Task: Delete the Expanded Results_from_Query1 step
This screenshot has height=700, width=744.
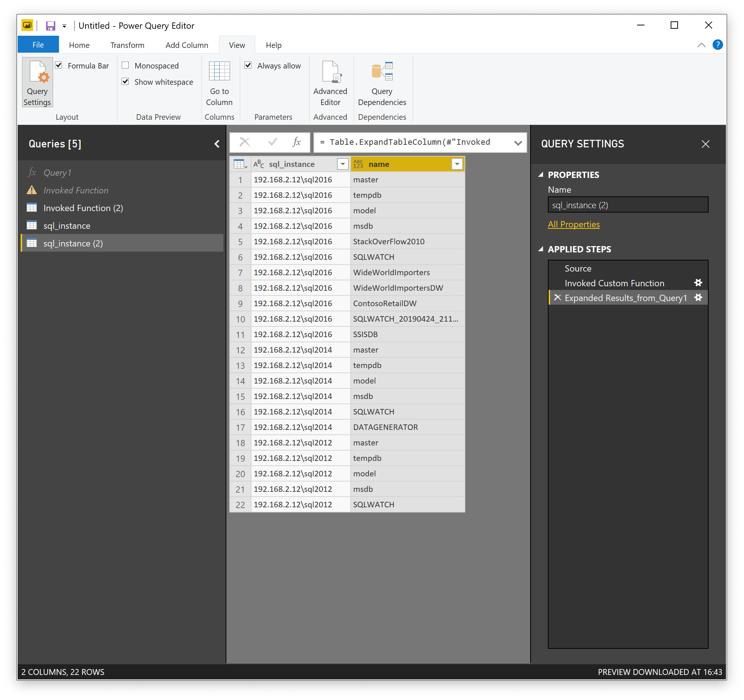Action: (557, 298)
